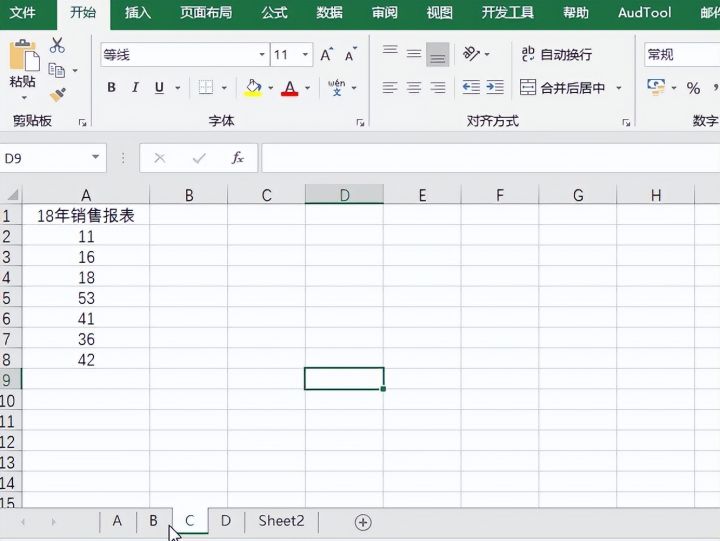The image size is (720, 541).
Task: Show phonetic guide with the wén icon
Action: [x=337, y=87]
